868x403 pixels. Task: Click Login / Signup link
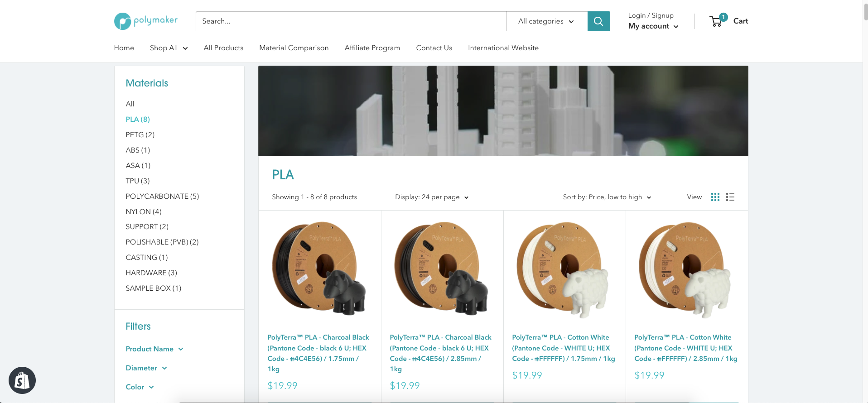coord(651,15)
